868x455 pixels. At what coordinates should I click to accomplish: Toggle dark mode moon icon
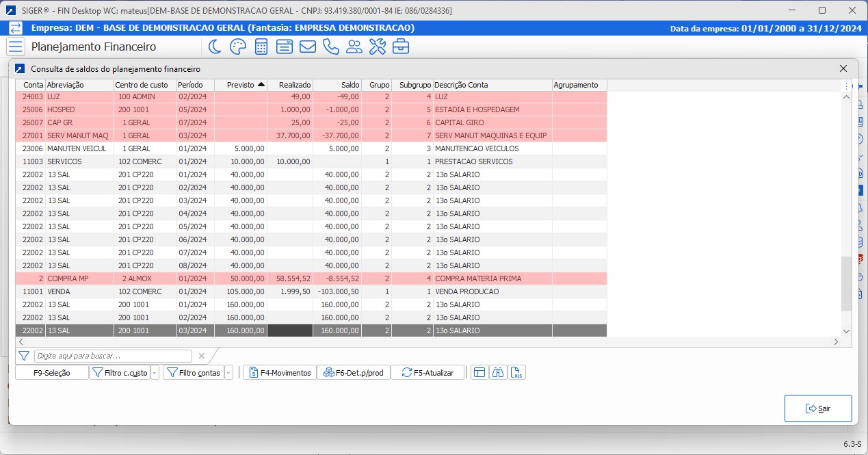coord(215,47)
